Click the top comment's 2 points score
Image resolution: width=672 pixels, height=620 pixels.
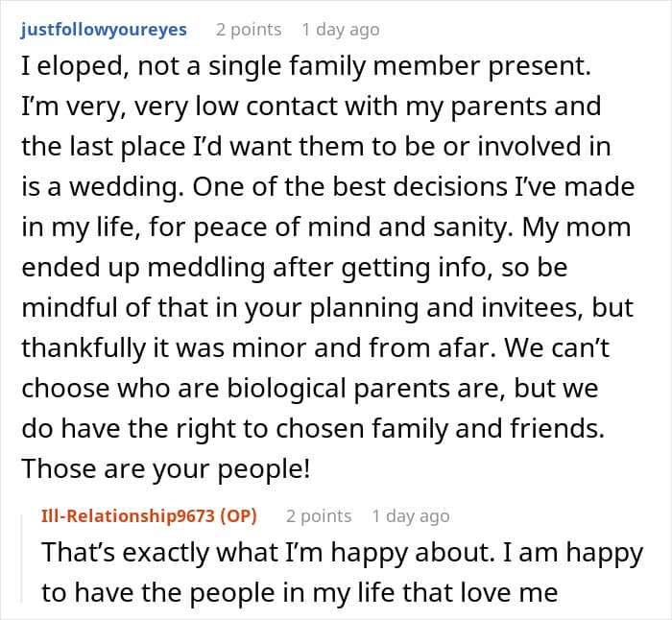(x=249, y=30)
